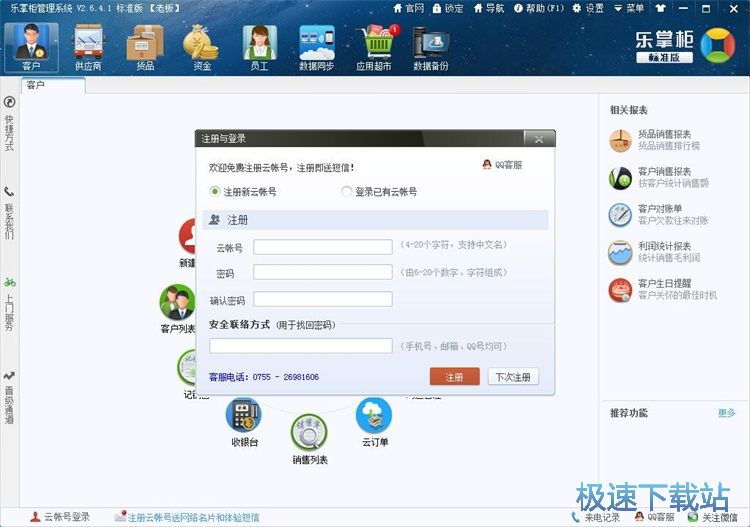Click 关注微信 in status bar
The image size is (750, 527).
pyautogui.click(x=712, y=517)
